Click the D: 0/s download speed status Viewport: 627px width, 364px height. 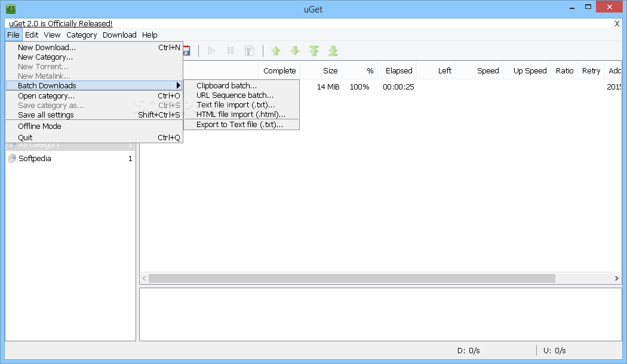pos(468,350)
